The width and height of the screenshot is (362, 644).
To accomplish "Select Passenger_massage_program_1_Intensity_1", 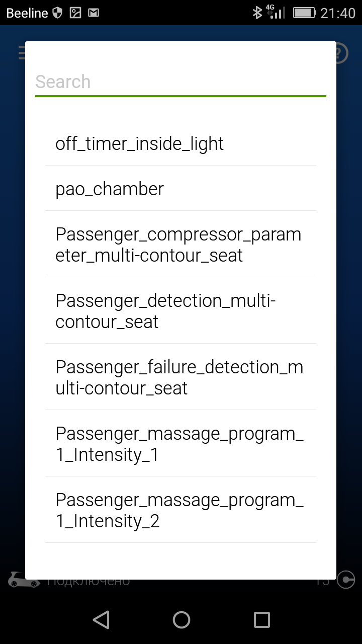I will 180,444.
